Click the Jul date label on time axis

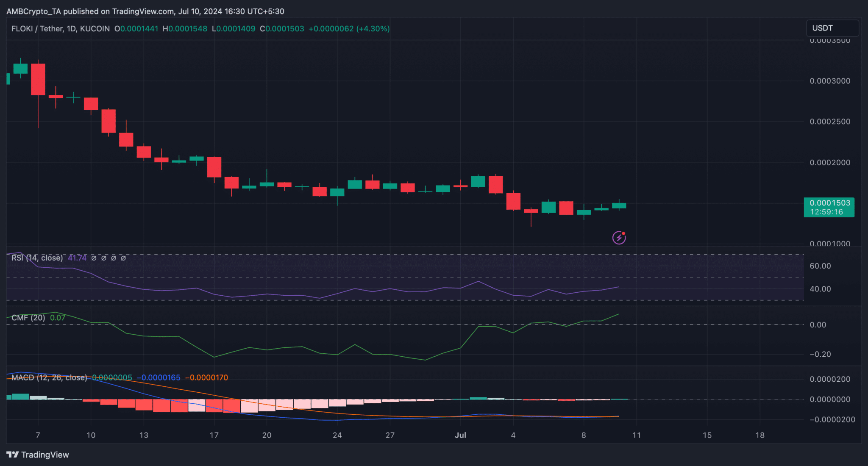coord(460,435)
